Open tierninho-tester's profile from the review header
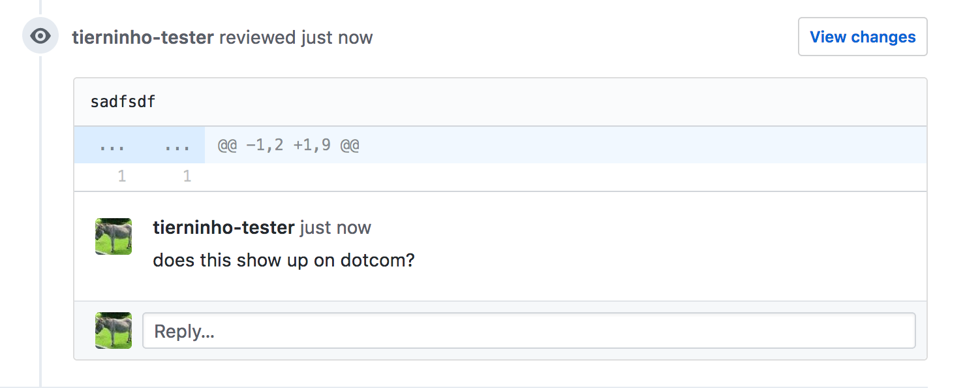980x388 pixels. (x=143, y=37)
